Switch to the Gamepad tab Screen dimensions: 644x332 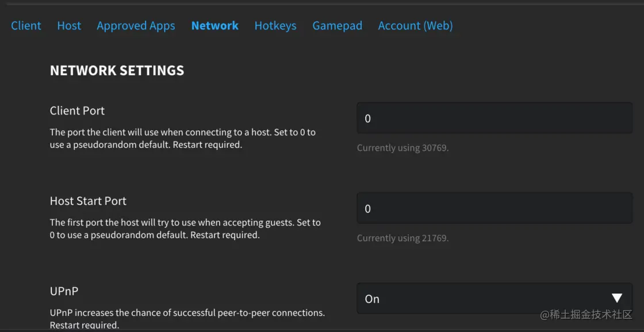[337, 26]
